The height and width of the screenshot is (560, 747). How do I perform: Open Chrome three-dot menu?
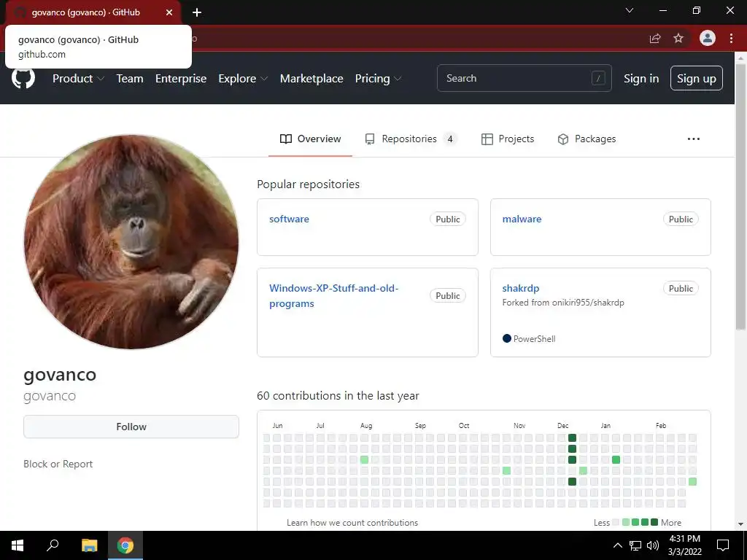(731, 38)
